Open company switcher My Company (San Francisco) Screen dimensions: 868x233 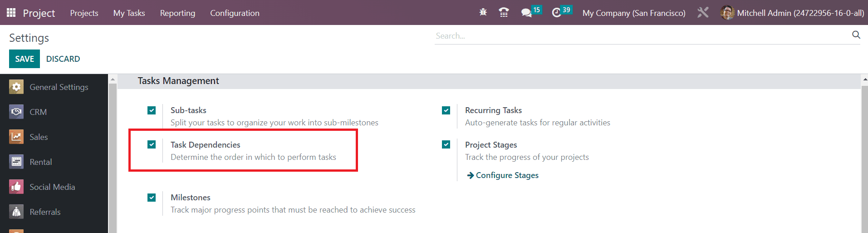[x=634, y=13]
